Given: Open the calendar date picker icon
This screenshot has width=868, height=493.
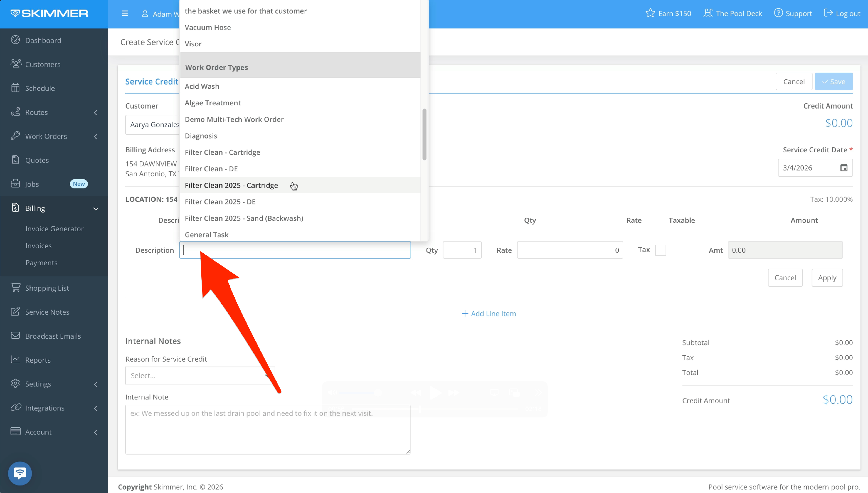Looking at the screenshot, I should 844,168.
